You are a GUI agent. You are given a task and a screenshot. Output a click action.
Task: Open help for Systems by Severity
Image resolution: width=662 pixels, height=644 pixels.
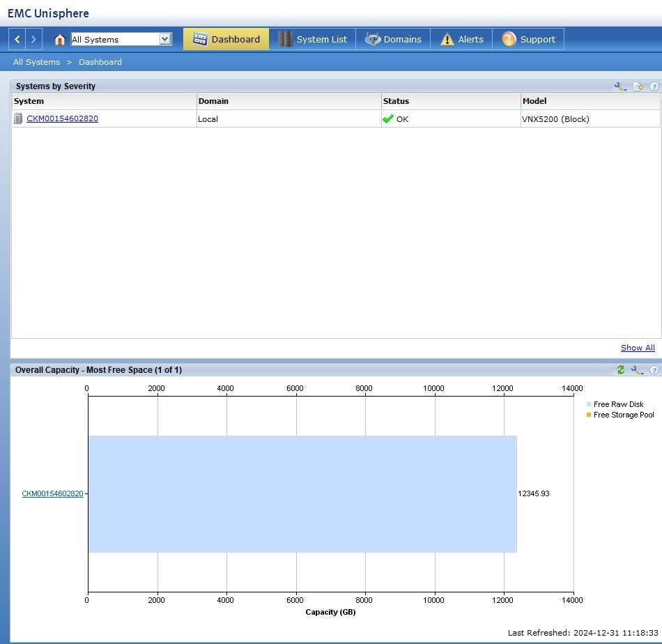[x=654, y=86]
